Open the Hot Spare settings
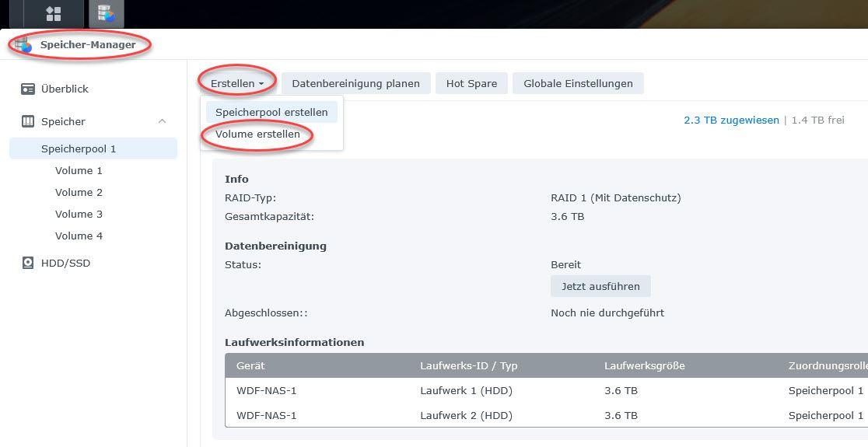The image size is (868, 447). [471, 83]
